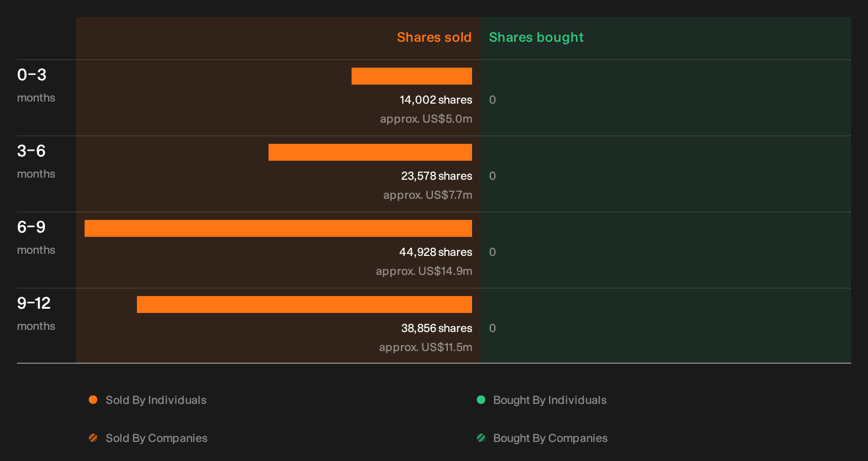Click the 6-9 months row label
The image size is (868, 461).
(36, 238)
